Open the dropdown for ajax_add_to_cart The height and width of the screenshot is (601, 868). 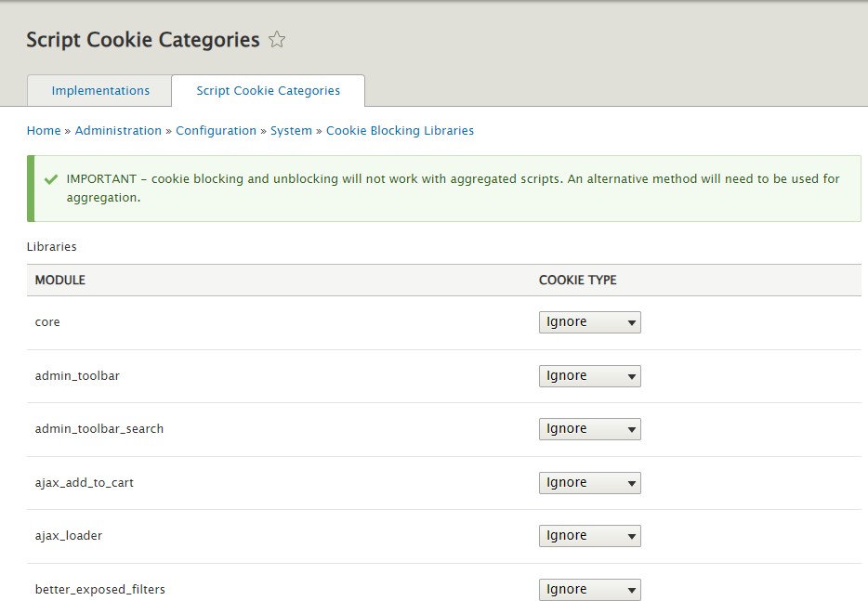point(588,482)
